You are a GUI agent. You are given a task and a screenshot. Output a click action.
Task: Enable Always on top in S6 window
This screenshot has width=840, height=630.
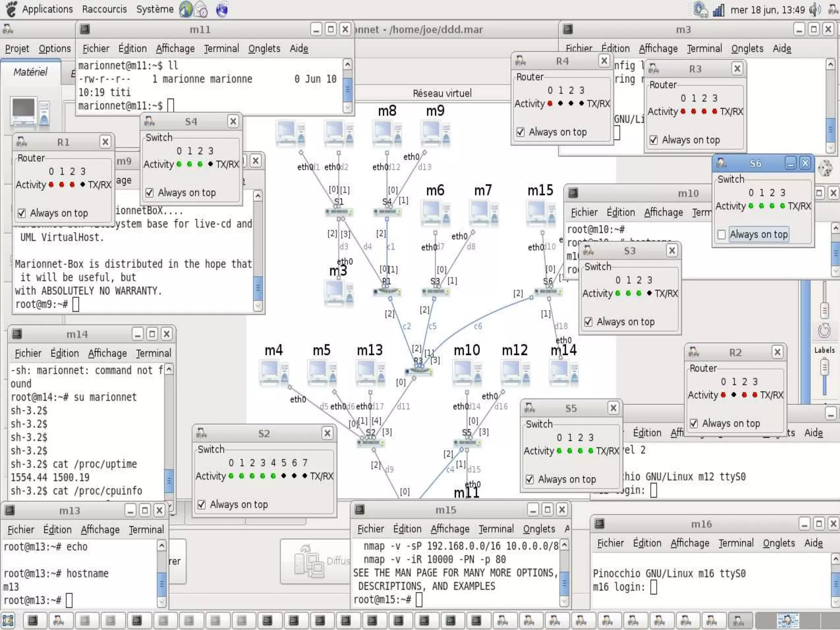pyautogui.click(x=721, y=235)
